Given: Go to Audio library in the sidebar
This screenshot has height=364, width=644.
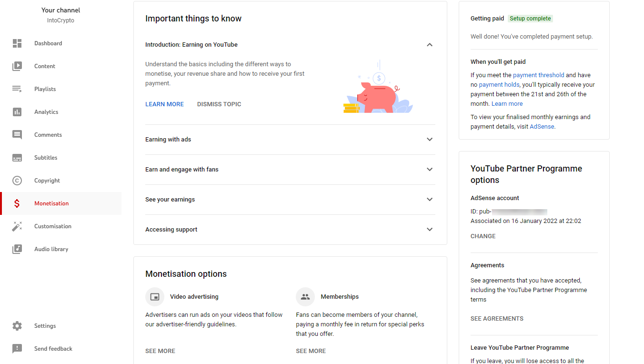Looking at the screenshot, I should [61, 249].
